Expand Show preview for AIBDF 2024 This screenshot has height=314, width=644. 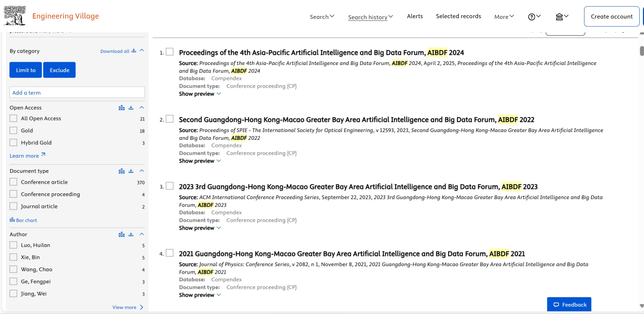pos(200,94)
